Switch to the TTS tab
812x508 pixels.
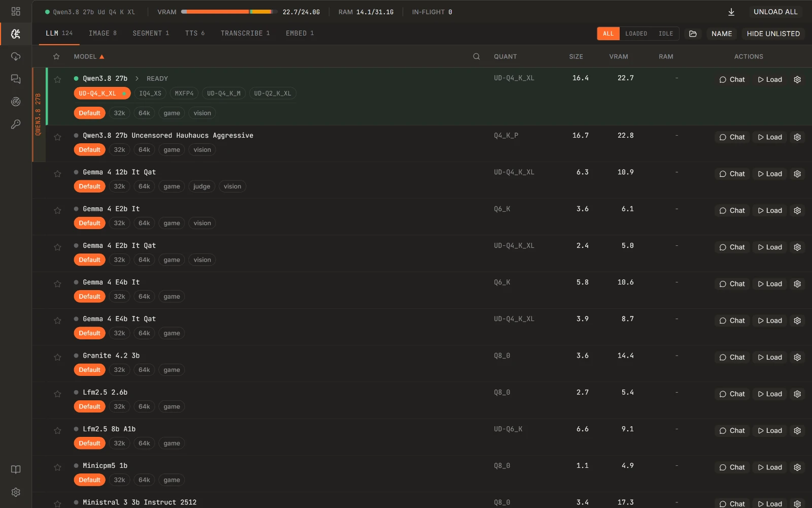[195, 33]
